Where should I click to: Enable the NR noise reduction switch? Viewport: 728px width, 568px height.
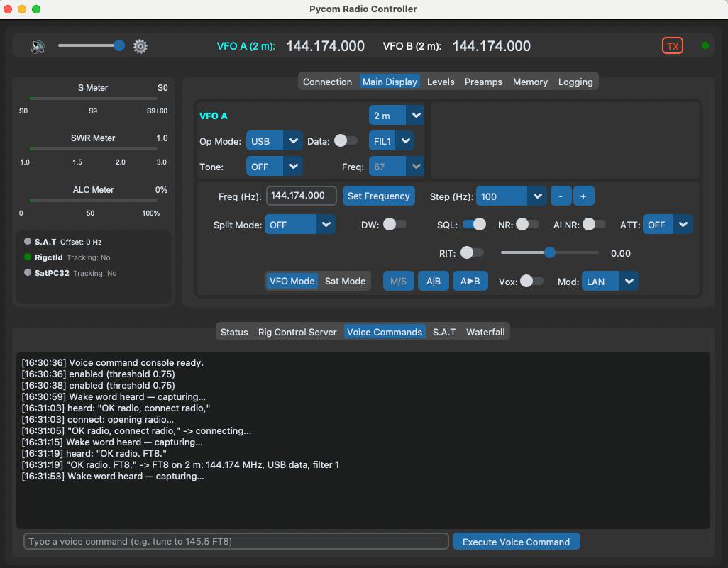527,225
